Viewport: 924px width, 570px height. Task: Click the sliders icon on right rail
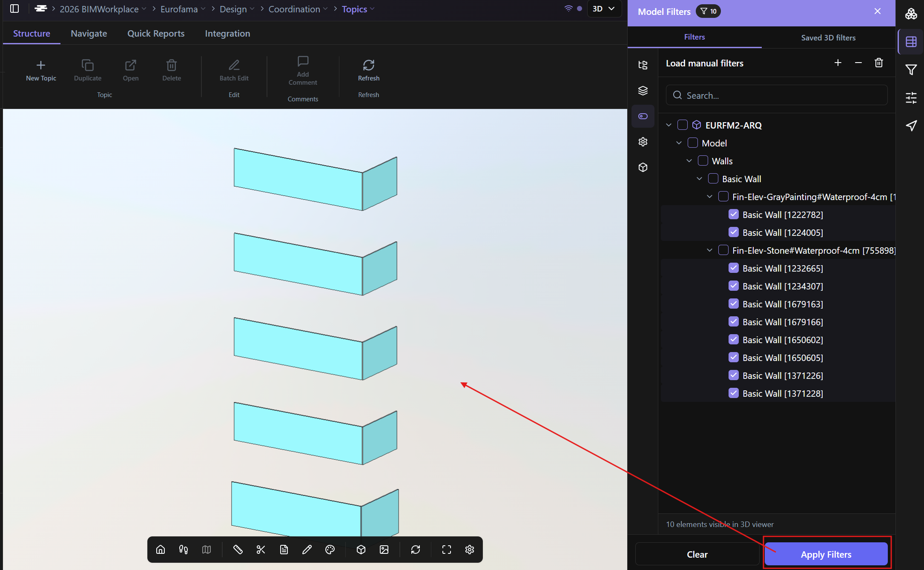pos(911,98)
